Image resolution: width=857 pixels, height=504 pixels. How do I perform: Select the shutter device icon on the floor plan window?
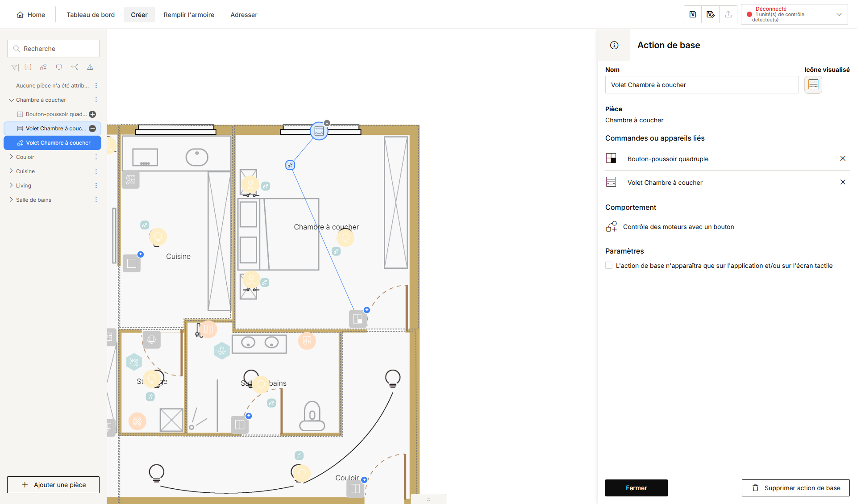click(x=319, y=131)
